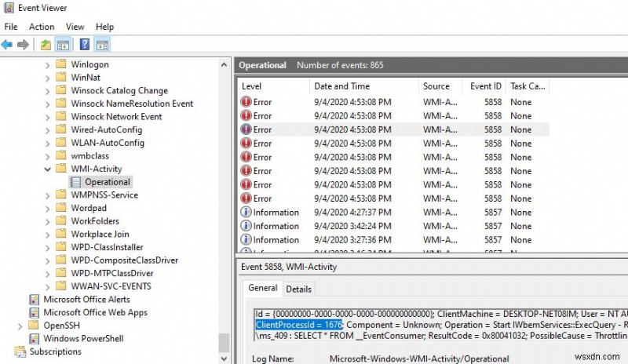This screenshot has height=364, width=628.
Task: Click the OpenSSH folder icon
Action: (34, 325)
